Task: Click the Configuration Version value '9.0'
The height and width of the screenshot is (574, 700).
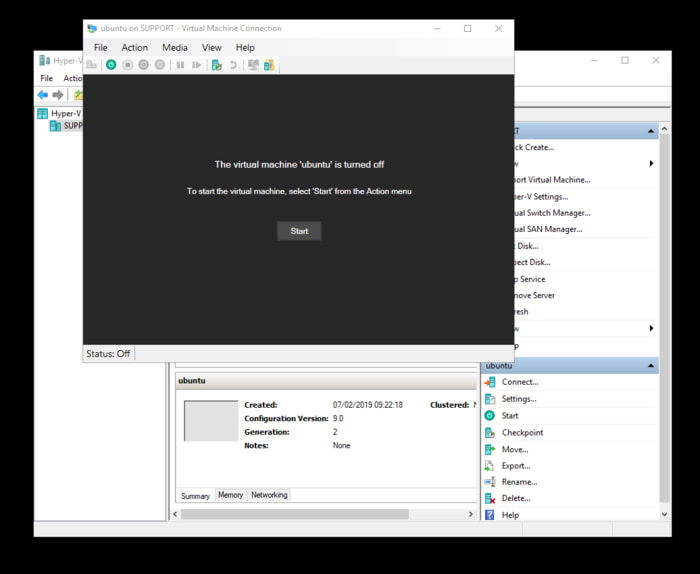Action: click(338, 419)
